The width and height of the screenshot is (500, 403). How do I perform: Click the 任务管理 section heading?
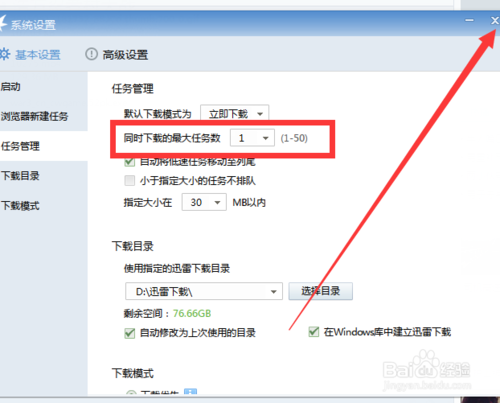click(x=133, y=89)
